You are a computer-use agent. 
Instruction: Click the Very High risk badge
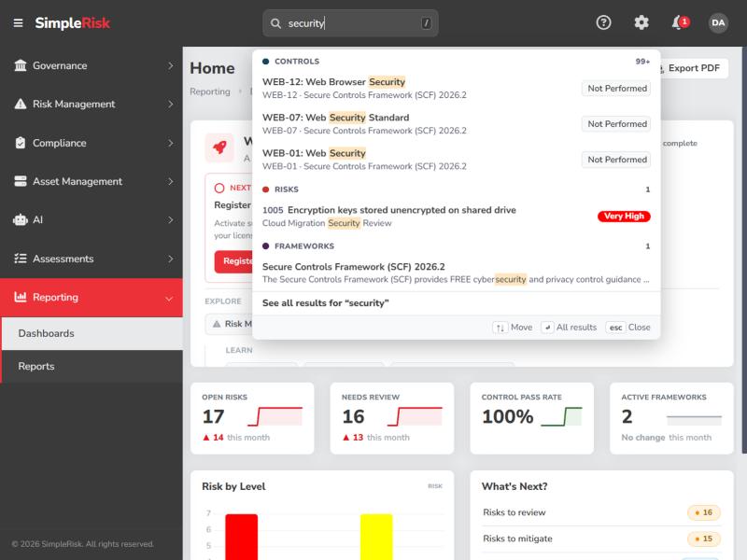coord(624,217)
